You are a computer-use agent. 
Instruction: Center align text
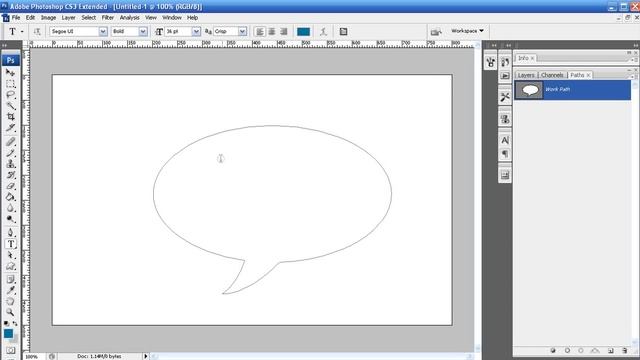(272, 31)
